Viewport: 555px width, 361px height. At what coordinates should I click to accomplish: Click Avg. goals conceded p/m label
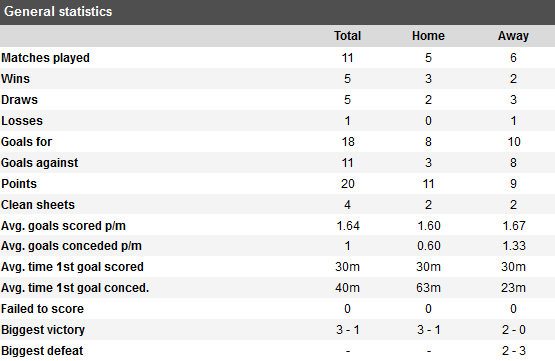click(71, 246)
